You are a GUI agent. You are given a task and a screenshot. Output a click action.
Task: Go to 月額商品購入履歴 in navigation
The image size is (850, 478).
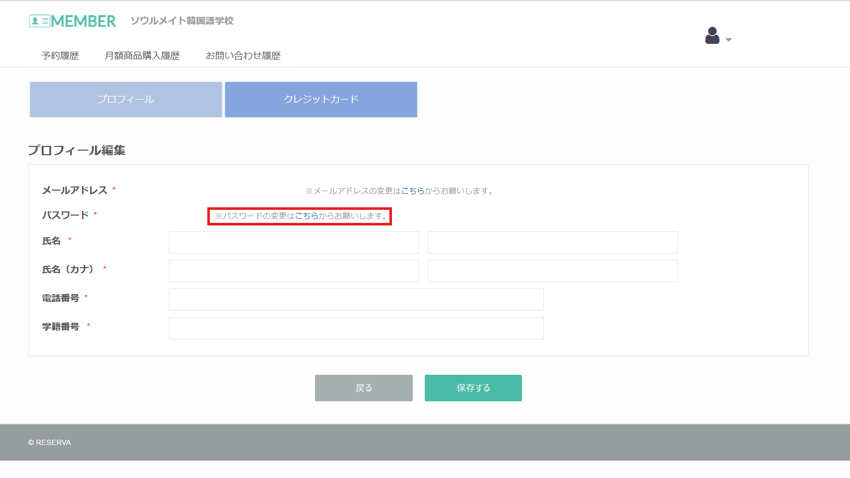pyautogui.click(x=142, y=56)
